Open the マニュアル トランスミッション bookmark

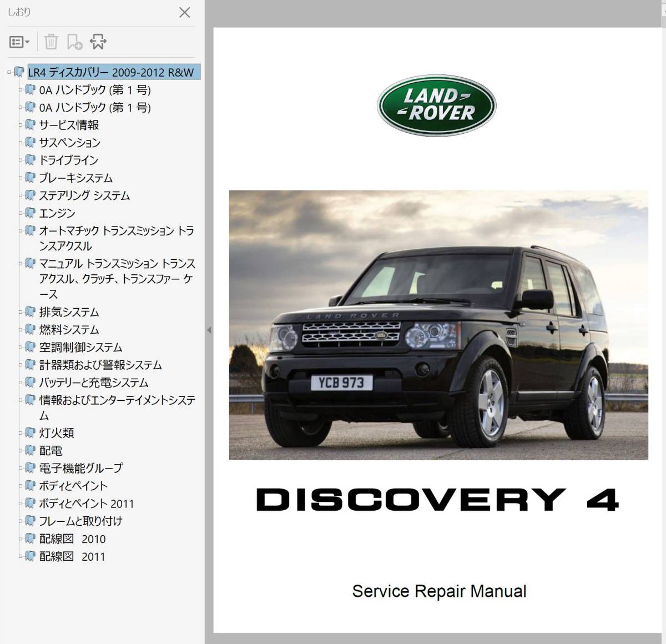click(x=117, y=279)
